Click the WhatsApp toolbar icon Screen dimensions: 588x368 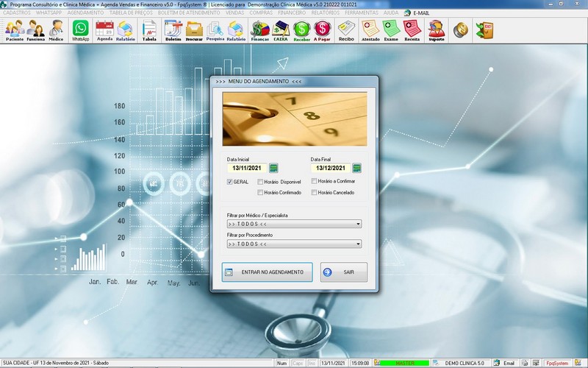80,29
